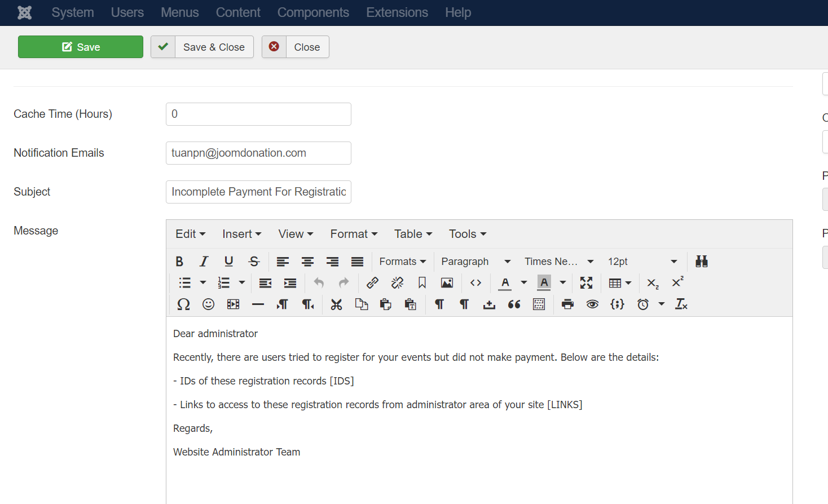This screenshot has height=504, width=828.
Task: Insert a numbered list
Action: tap(223, 283)
